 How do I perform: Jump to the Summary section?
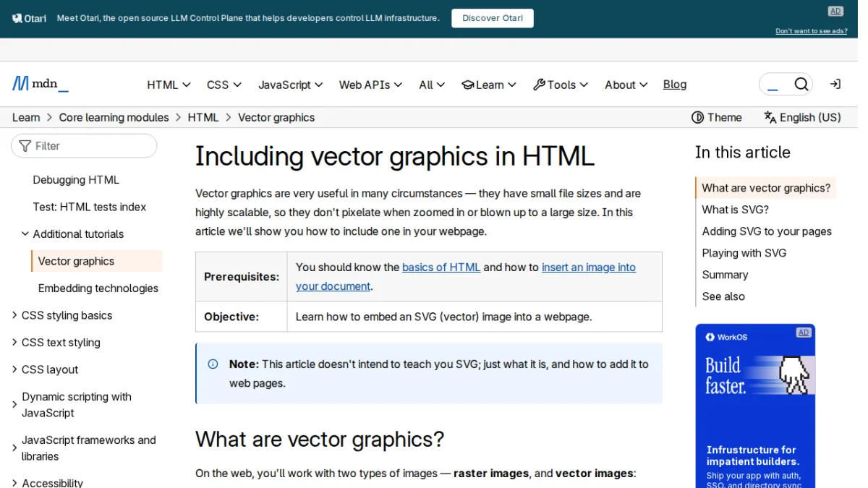point(725,275)
